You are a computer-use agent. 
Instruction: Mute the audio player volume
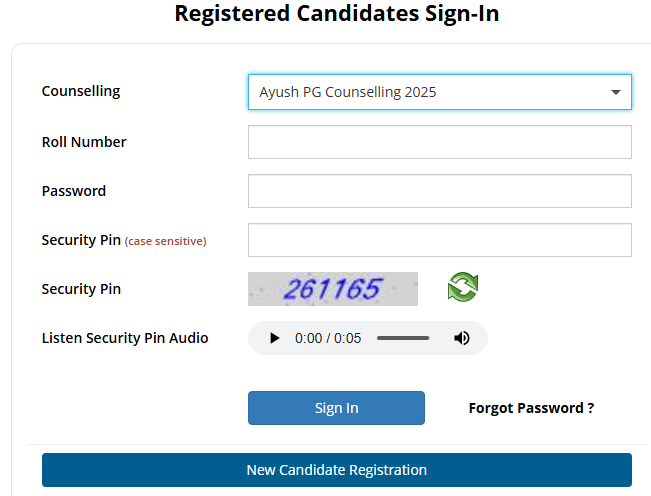(x=462, y=338)
